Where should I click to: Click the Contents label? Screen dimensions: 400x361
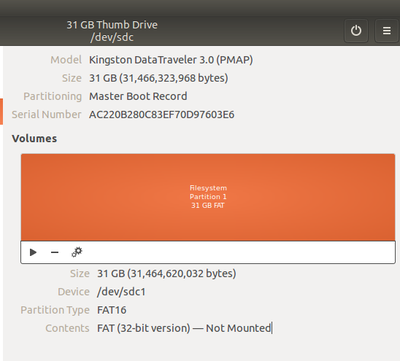(67, 328)
